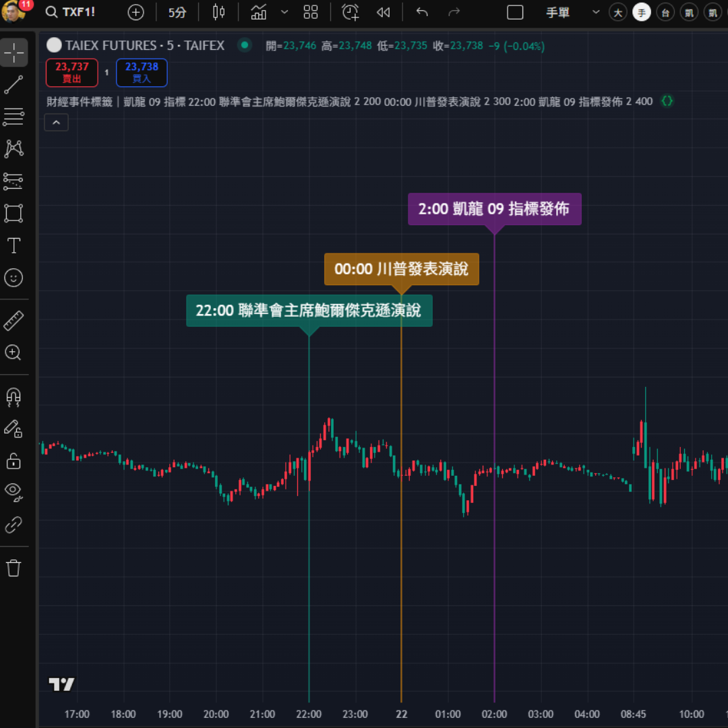Image resolution: width=728 pixels, height=728 pixels.
Task: Click the blue 買入 buy button
Action: pos(142,73)
